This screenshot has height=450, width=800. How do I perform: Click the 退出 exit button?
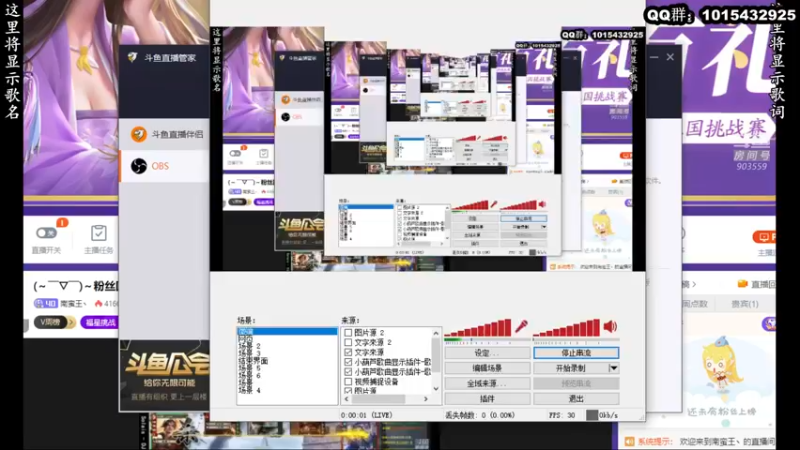pyautogui.click(x=577, y=398)
